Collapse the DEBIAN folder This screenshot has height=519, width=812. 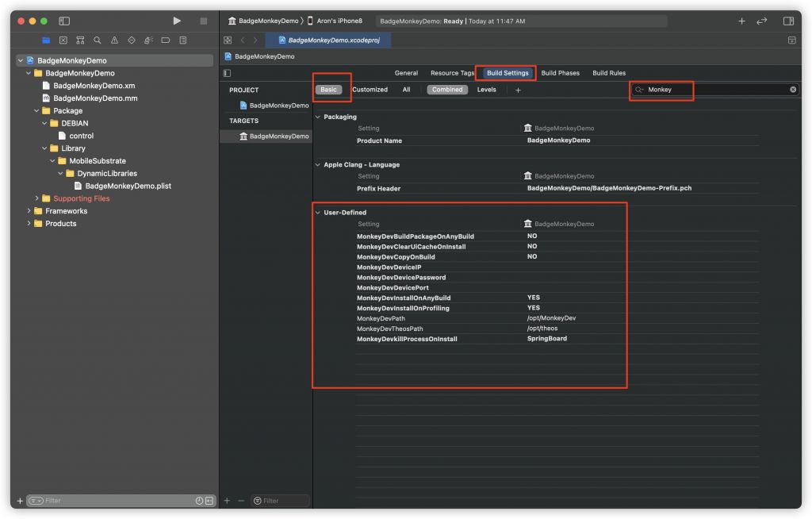(44, 123)
